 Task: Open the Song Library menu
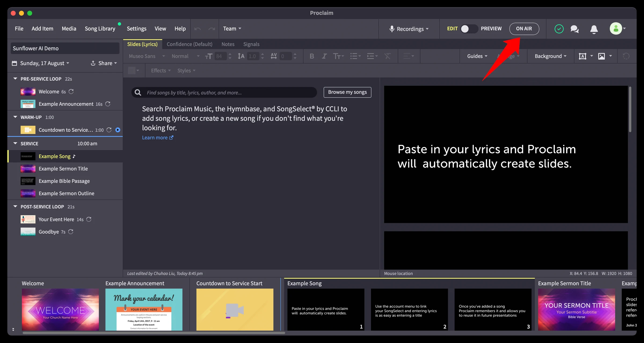pos(100,29)
